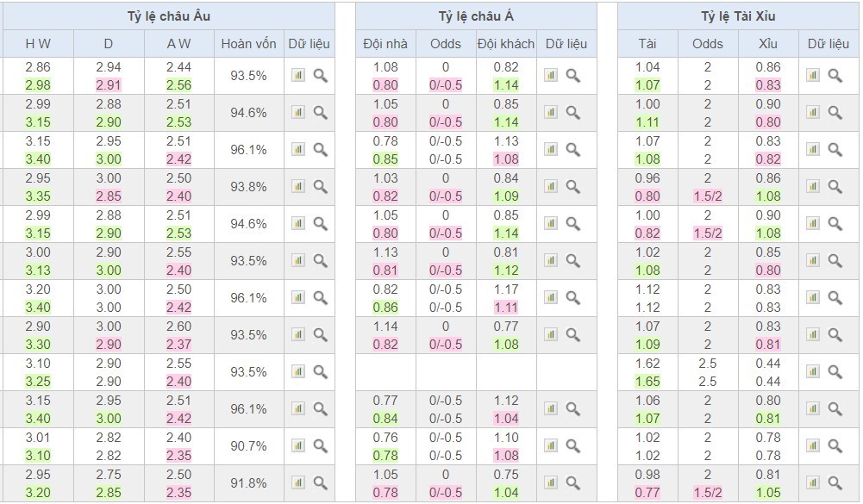Click magnifier icon in European row with 90.7% return

pos(321,446)
